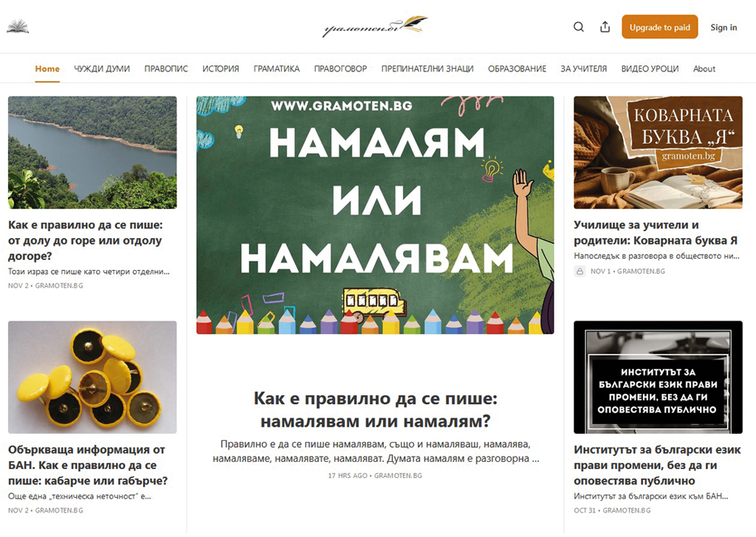The image size is (756, 537).
Task: Click the share upload icon
Action: click(605, 27)
